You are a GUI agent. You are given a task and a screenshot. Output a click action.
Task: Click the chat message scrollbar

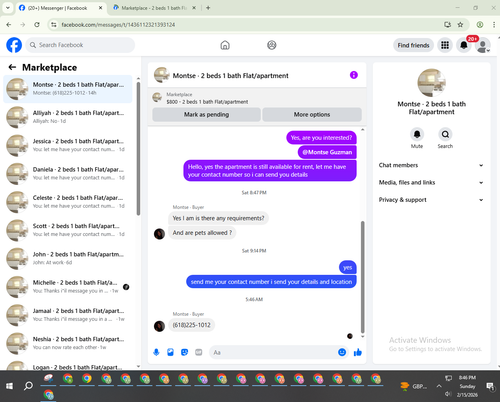(x=362, y=276)
